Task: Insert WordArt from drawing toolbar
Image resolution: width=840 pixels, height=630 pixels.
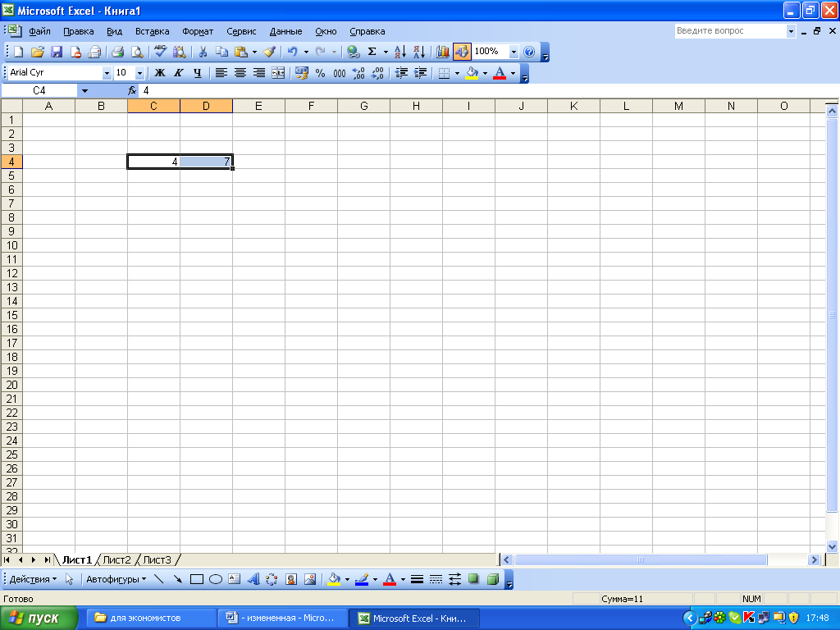Action: click(253, 579)
